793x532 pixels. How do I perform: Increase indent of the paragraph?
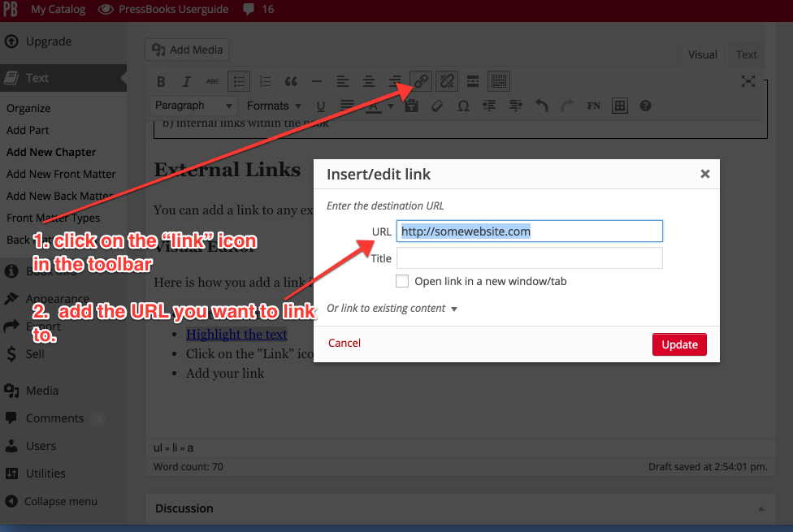click(x=515, y=106)
